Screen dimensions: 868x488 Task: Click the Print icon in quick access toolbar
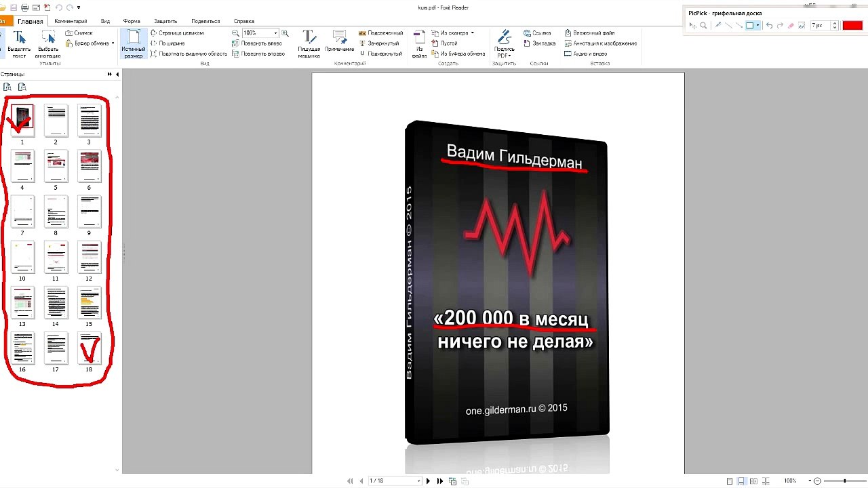[24, 7]
